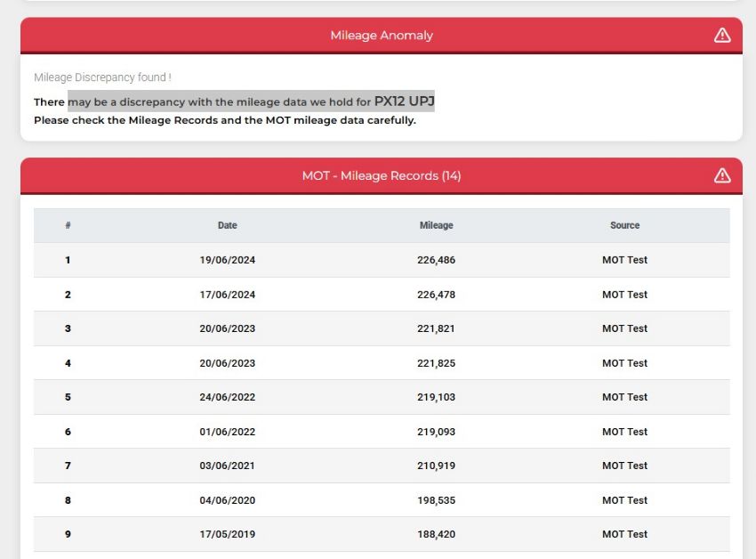
Task: Click the warning icon in MOT Mileage Records header
Action: [x=722, y=175]
